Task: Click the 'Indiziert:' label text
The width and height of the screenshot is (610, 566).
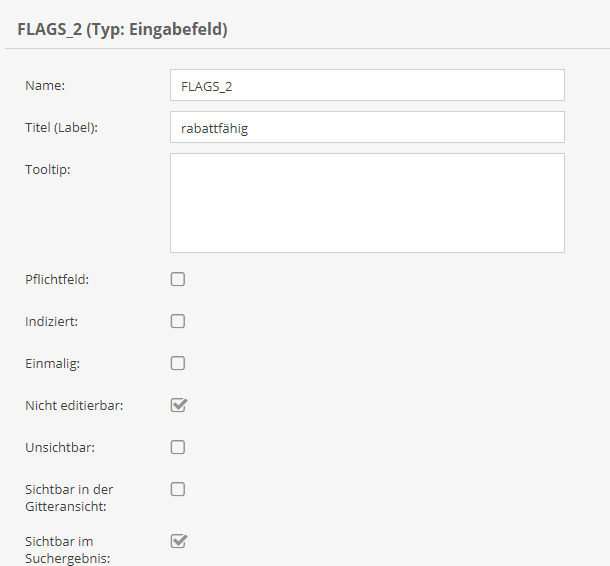Action: (x=52, y=321)
